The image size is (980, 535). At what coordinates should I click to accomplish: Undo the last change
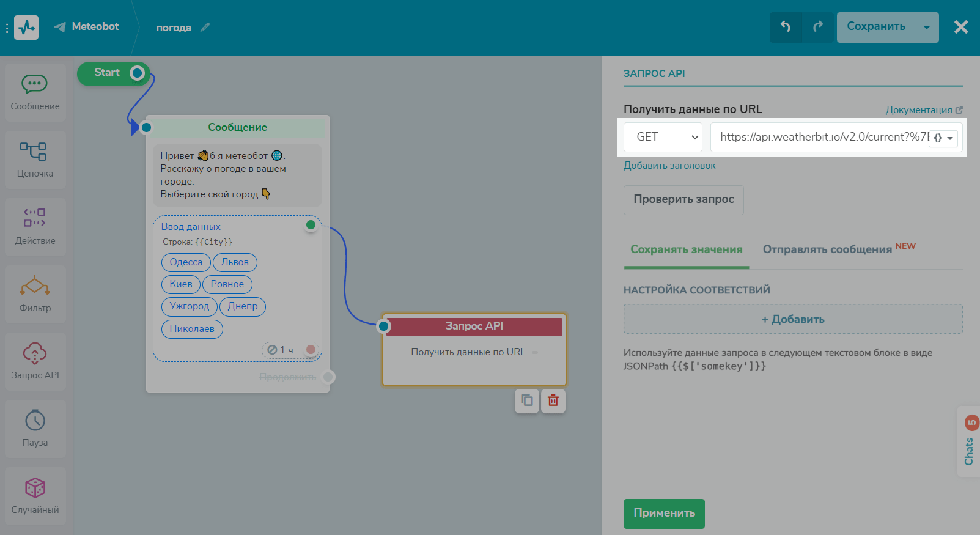pyautogui.click(x=786, y=27)
